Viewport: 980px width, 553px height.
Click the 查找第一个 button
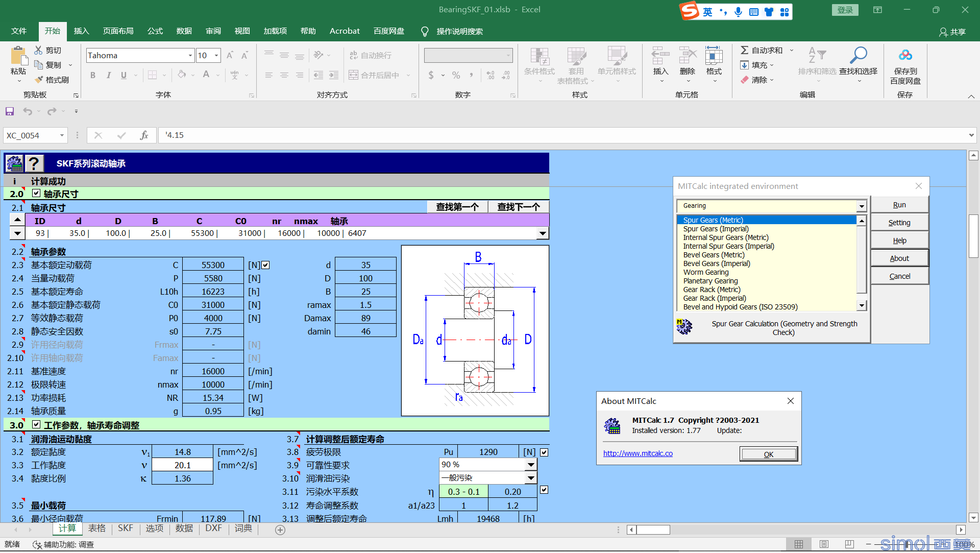(457, 207)
